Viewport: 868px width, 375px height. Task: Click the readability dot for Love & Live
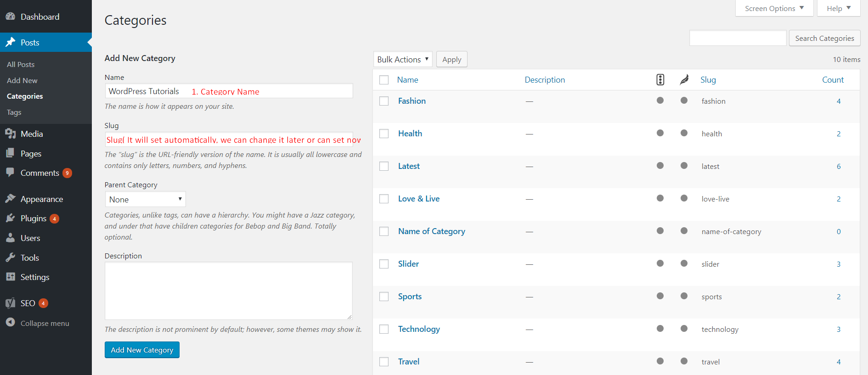[x=684, y=198]
